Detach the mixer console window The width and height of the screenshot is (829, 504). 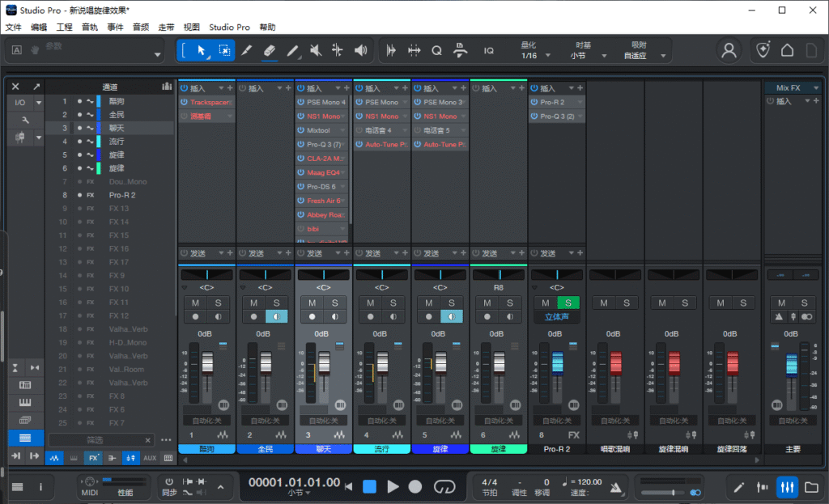click(36, 86)
